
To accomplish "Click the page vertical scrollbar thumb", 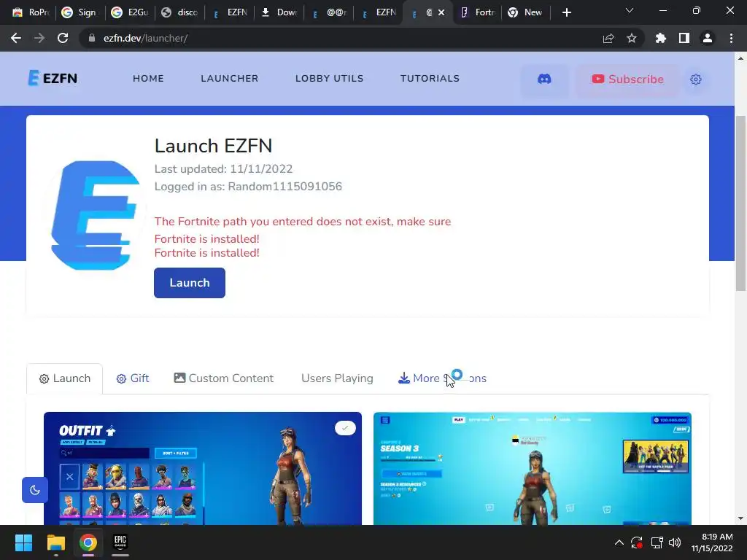I will (740, 203).
